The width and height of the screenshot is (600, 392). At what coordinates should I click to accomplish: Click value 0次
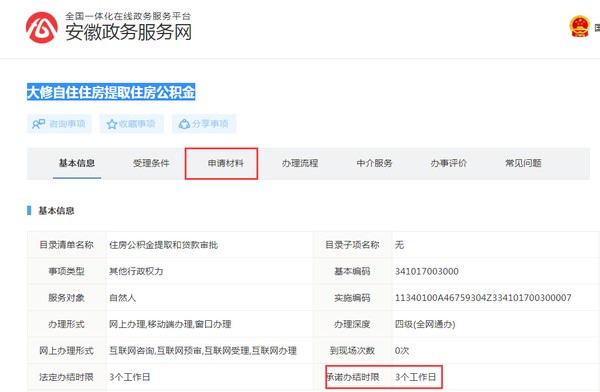[x=402, y=351]
